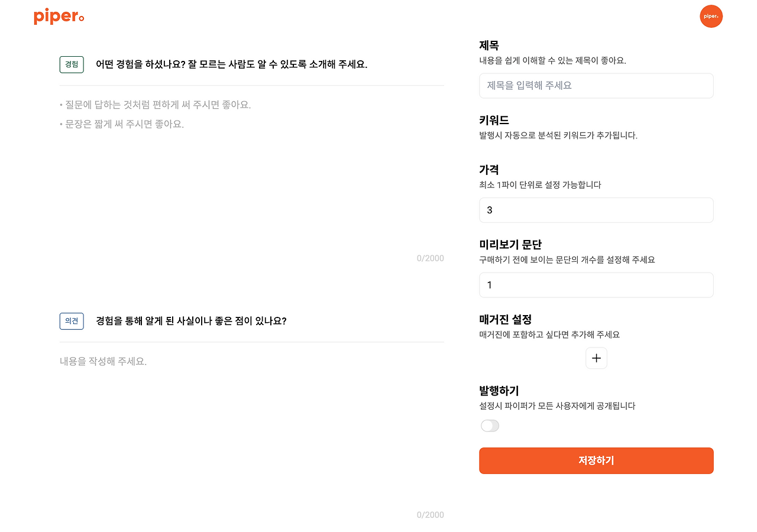The height and width of the screenshot is (532, 757).
Task: Click the 미리보기 문단 field showing 1
Action: pyautogui.click(x=596, y=285)
